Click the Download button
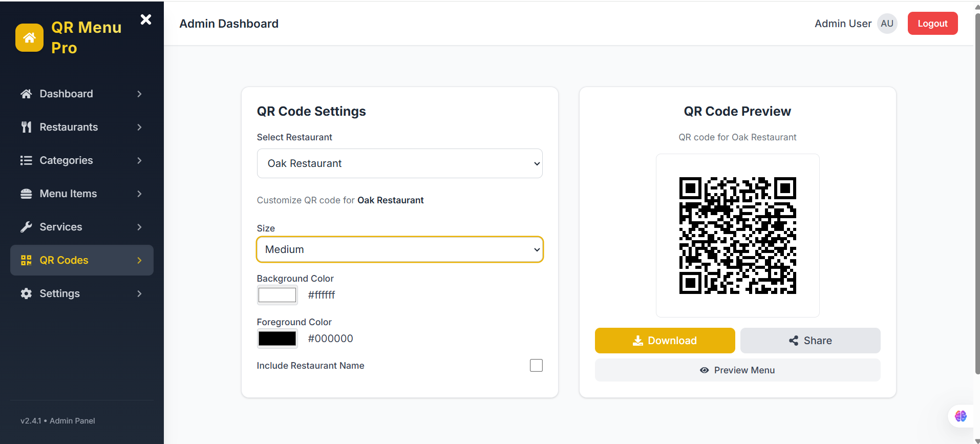This screenshot has width=980, height=444. coord(665,341)
